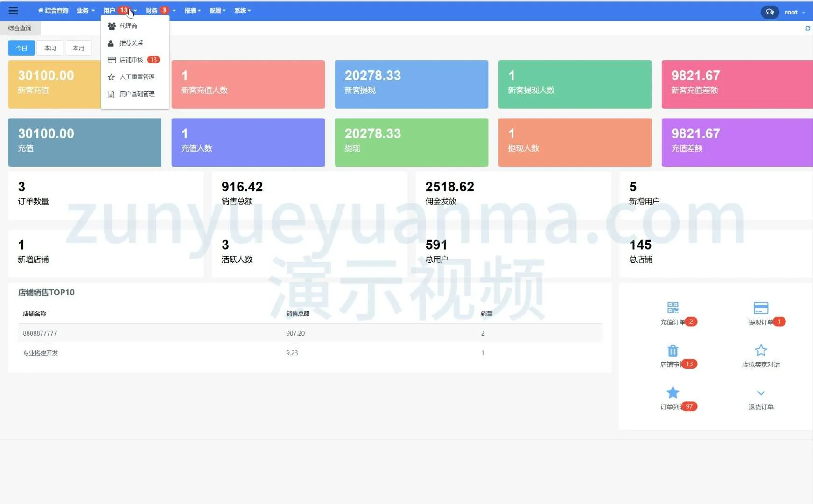Open the 综合查询 page tab
The width and height of the screenshot is (813, 504).
(20, 28)
